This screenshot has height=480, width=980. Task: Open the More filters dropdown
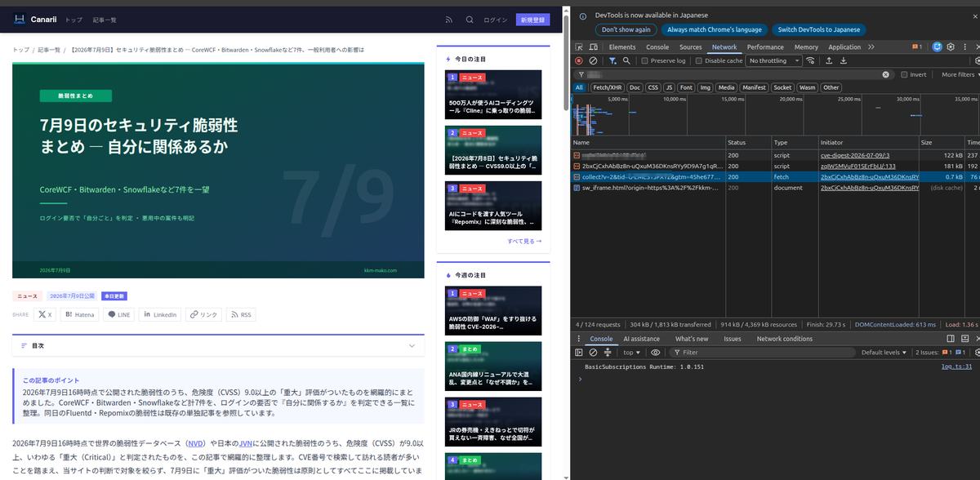tap(960, 74)
